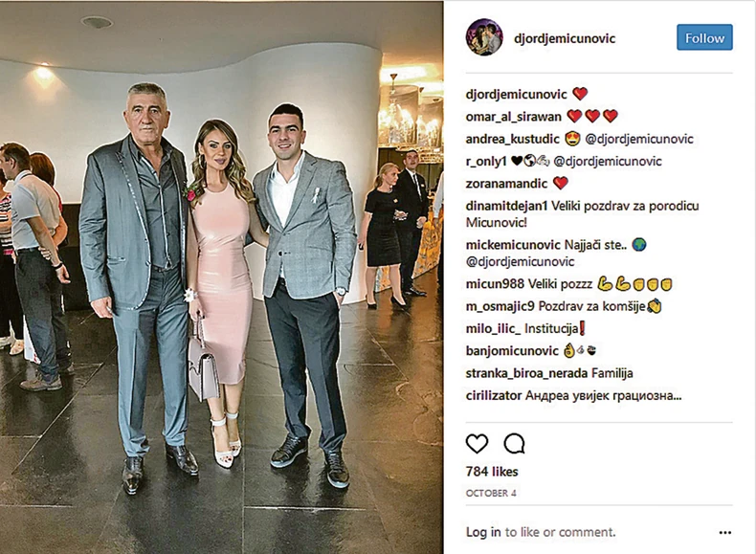The width and height of the screenshot is (756, 554).
Task: Open dinamitdejan1 commenter profile
Action: pyautogui.click(x=507, y=206)
